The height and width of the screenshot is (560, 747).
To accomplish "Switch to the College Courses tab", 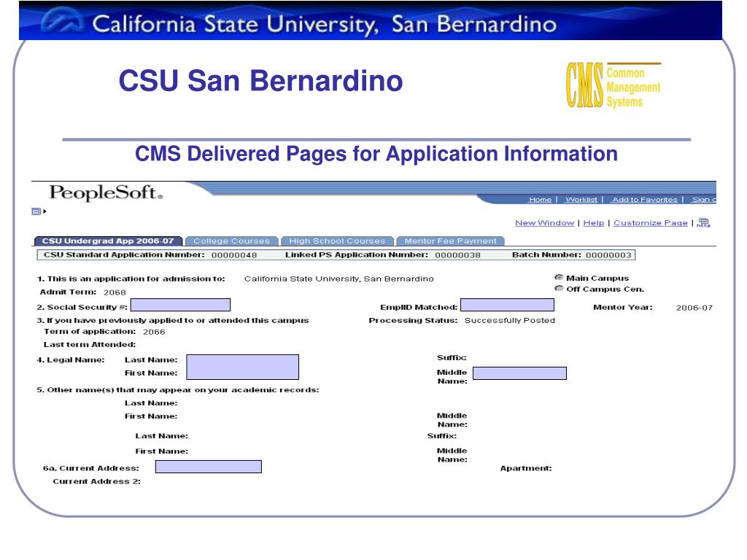I will pyautogui.click(x=231, y=241).
